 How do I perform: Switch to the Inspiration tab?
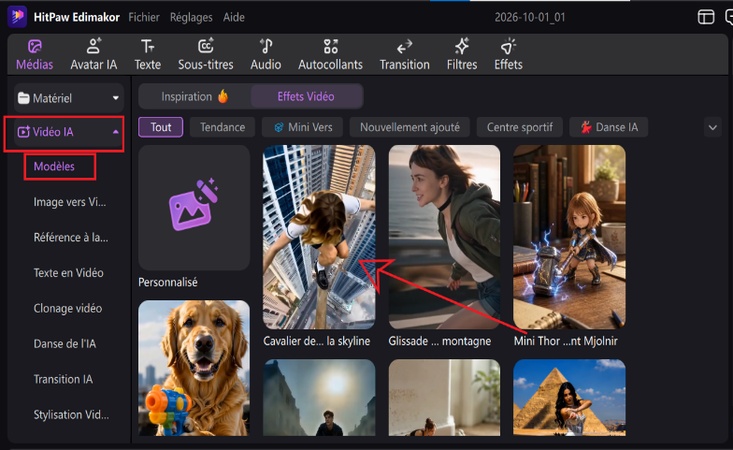coord(195,97)
